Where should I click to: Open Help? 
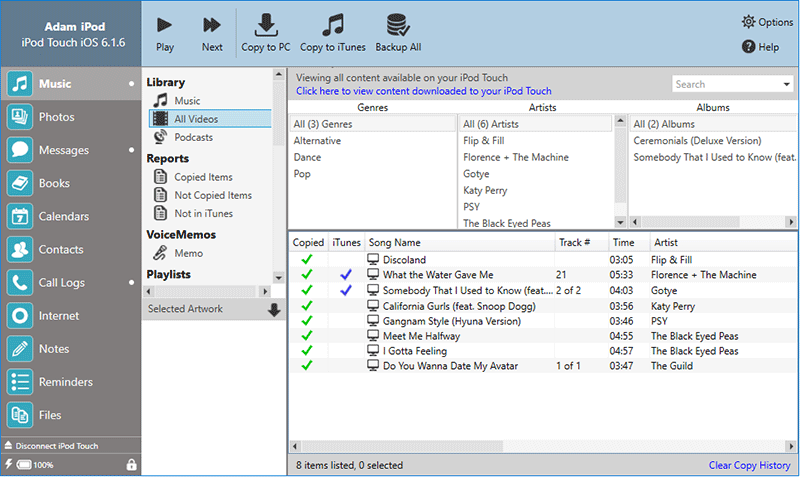coord(760,47)
